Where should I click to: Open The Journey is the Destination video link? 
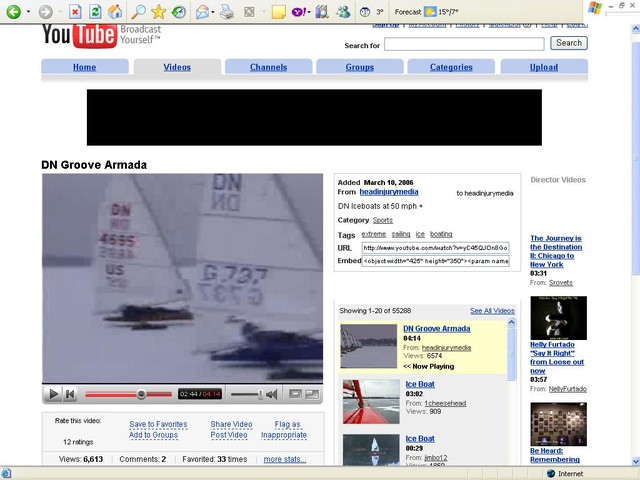click(556, 251)
